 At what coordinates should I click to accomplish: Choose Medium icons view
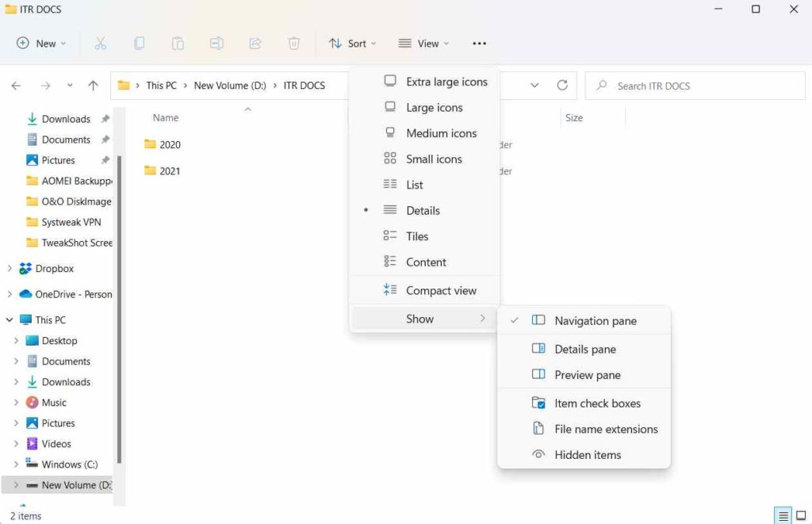coord(425,134)
